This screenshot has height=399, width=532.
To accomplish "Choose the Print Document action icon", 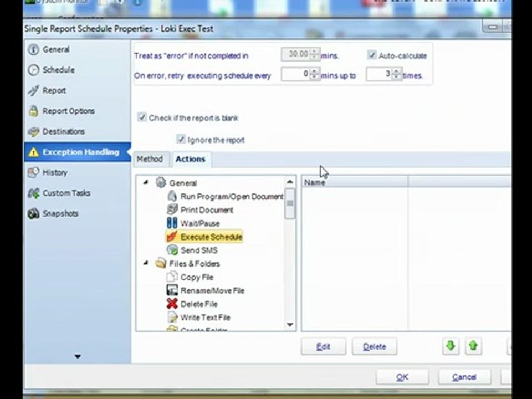I will tap(172, 209).
